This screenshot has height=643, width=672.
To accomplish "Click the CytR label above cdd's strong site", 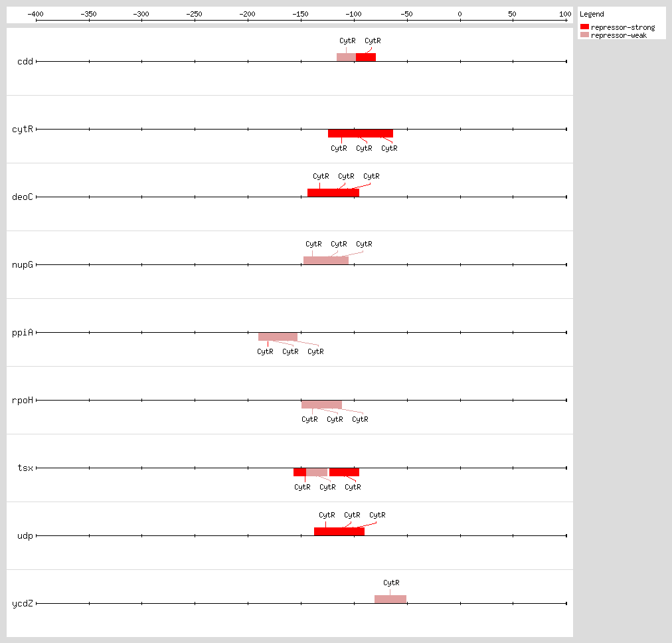I will point(373,41).
